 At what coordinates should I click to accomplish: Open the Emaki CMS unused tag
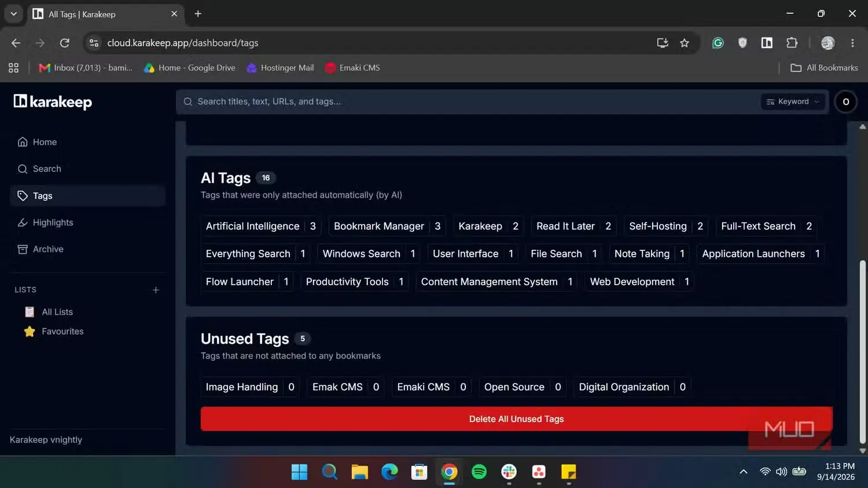(432, 387)
